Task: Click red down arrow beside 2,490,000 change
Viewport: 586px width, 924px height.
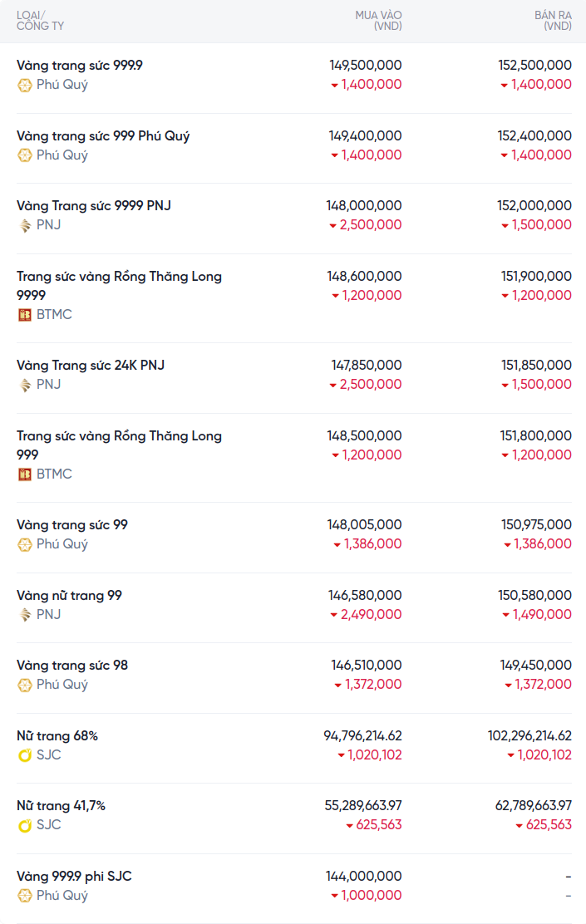Action: [x=333, y=616]
